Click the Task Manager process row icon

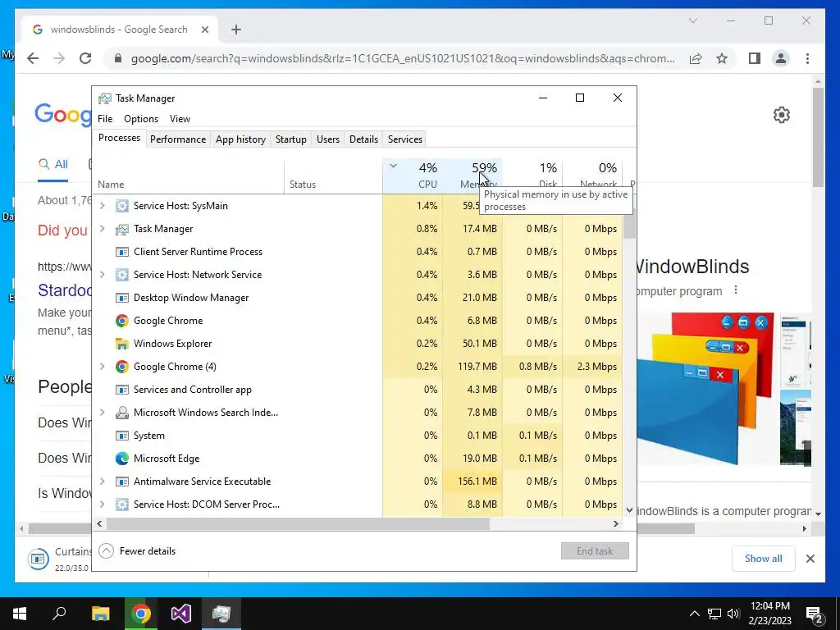(x=122, y=229)
